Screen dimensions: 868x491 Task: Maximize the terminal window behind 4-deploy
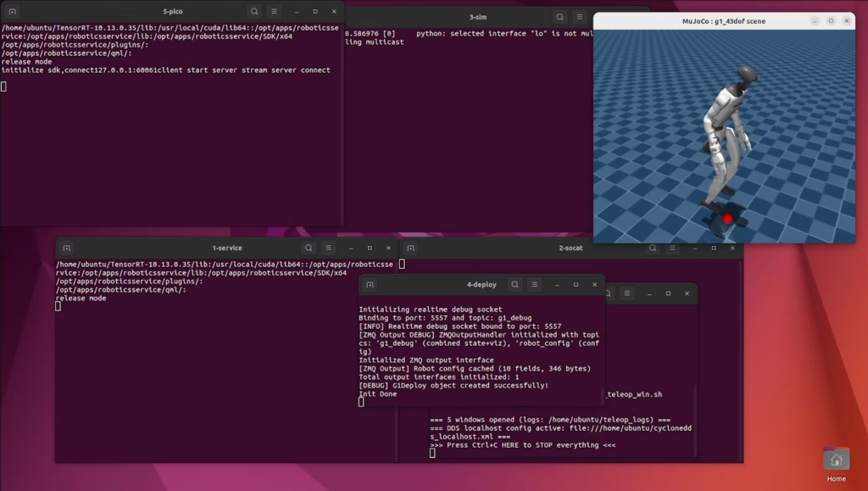click(x=668, y=293)
